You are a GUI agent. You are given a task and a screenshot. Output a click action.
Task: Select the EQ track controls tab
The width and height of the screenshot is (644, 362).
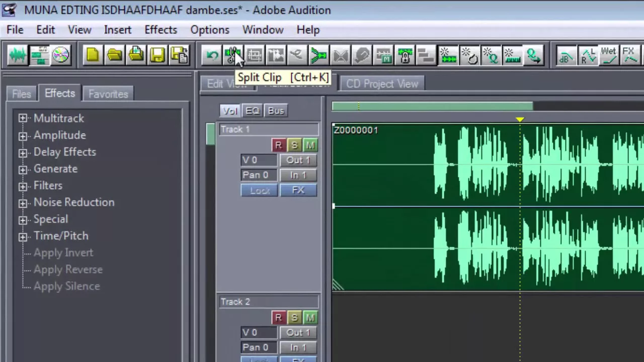[x=253, y=111]
